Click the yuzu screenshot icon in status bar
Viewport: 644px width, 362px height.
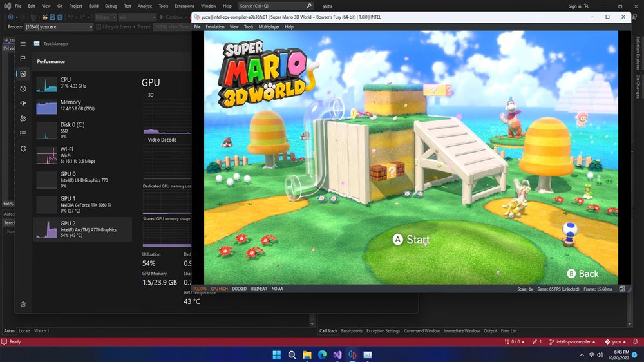[x=623, y=289]
